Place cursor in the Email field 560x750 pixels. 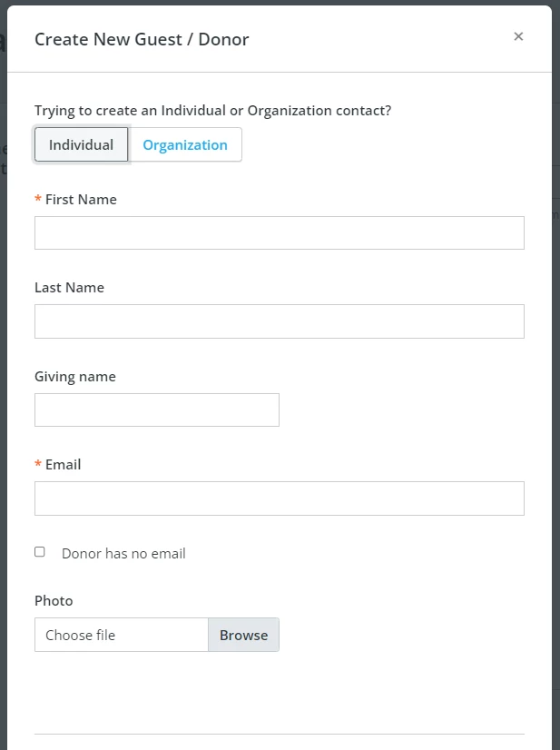click(279, 498)
